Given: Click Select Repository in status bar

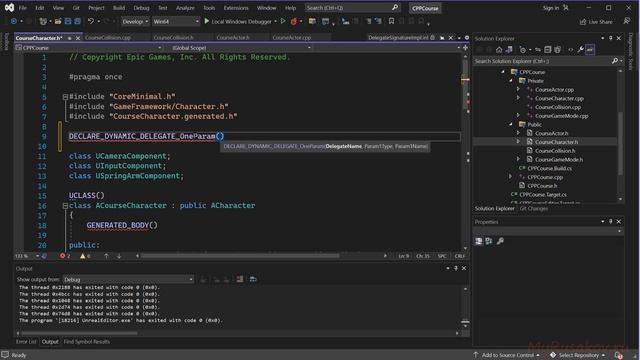Looking at the screenshot, I should 578,355.
